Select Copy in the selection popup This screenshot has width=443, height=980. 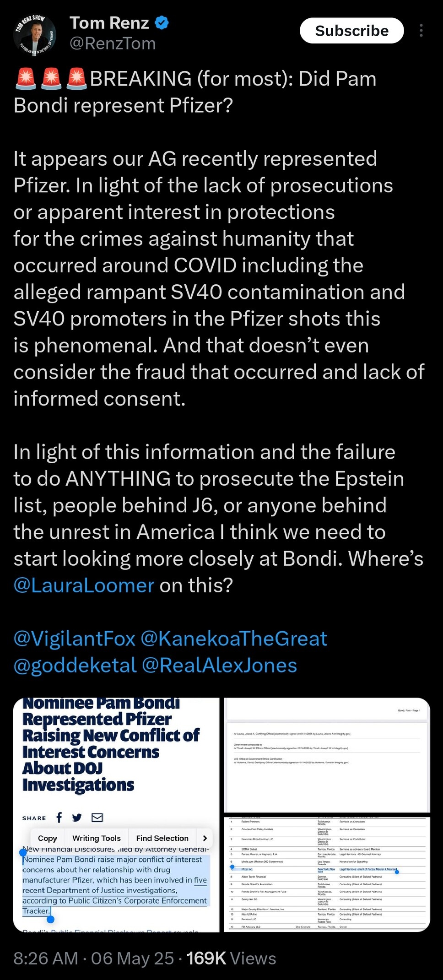coord(48,838)
